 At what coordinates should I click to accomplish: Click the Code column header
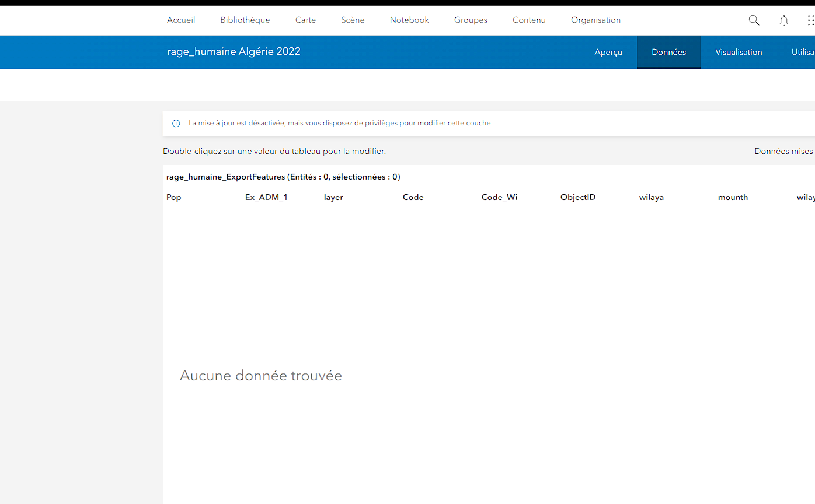click(x=413, y=197)
